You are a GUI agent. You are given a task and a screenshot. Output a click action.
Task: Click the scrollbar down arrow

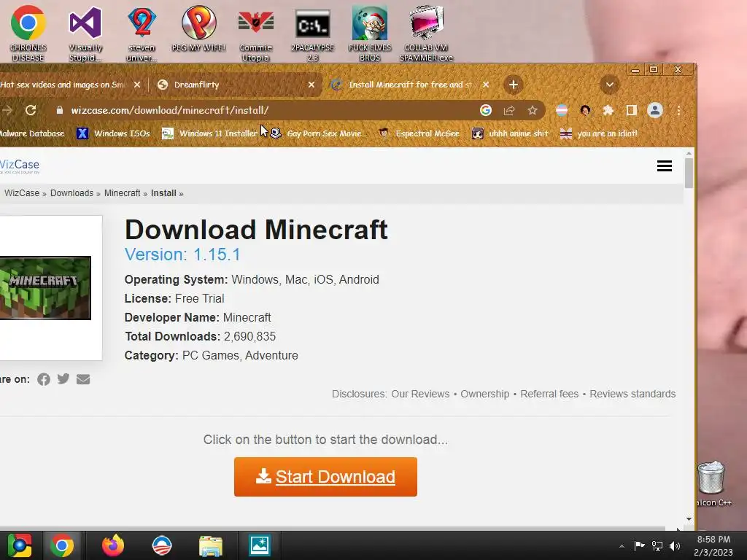tap(689, 519)
